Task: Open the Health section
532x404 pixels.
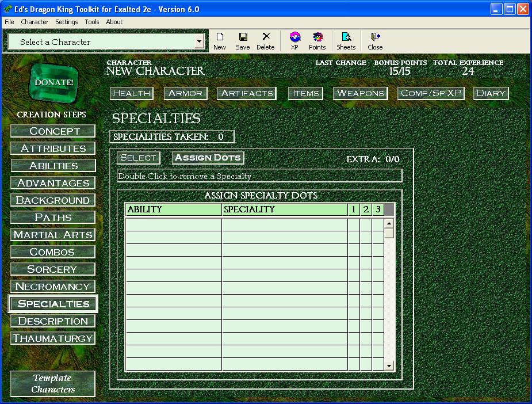Action: click(x=132, y=93)
